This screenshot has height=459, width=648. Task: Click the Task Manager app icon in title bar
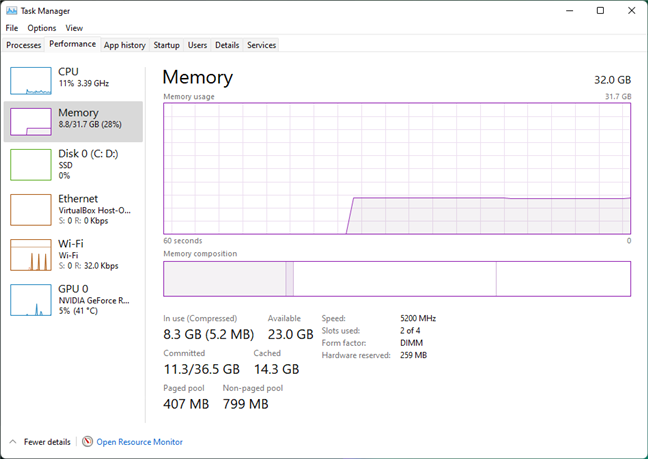[10, 10]
